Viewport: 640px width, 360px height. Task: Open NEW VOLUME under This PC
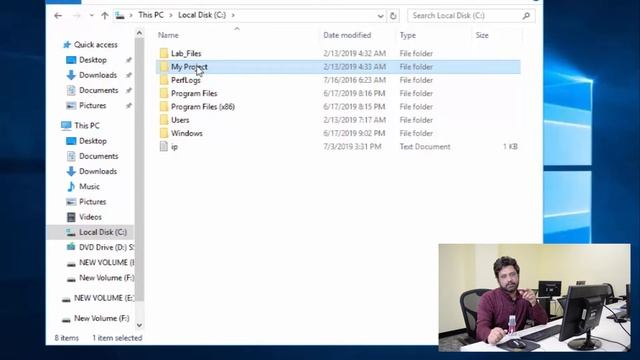(106, 262)
